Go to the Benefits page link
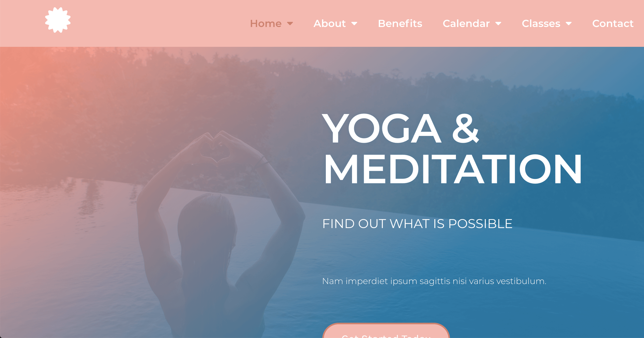644x338 pixels. point(400,23)
